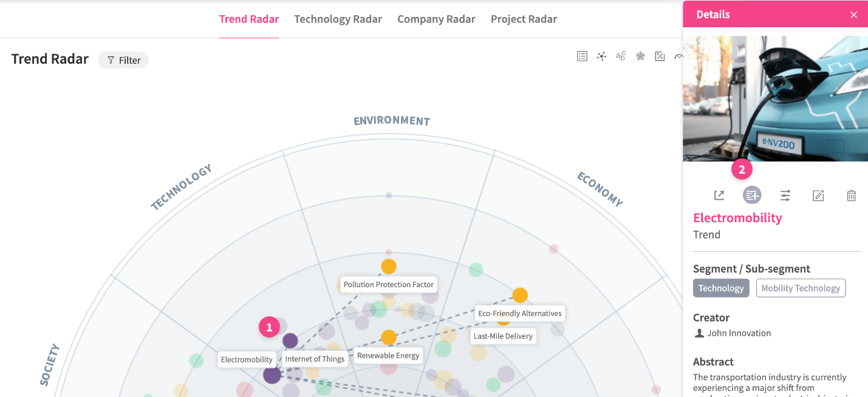
Task: Go to the Project Radar tab
Action: 524,19
